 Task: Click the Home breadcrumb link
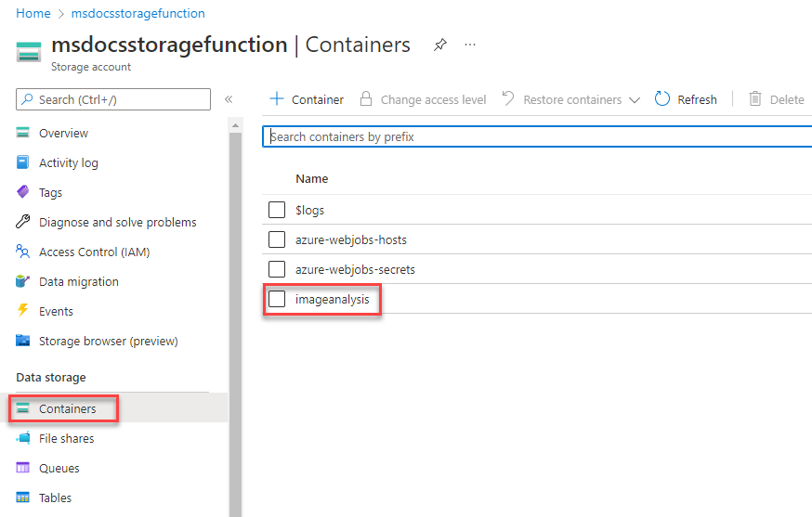pos(33,14)
